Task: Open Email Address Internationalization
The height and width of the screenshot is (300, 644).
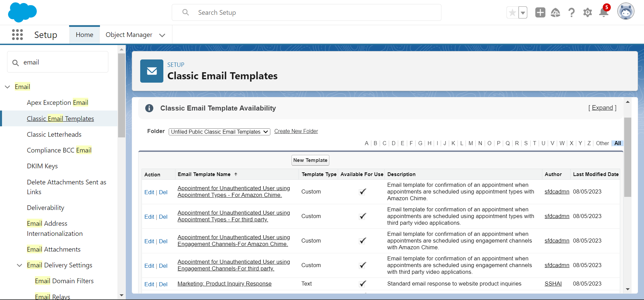Action: 55,228
